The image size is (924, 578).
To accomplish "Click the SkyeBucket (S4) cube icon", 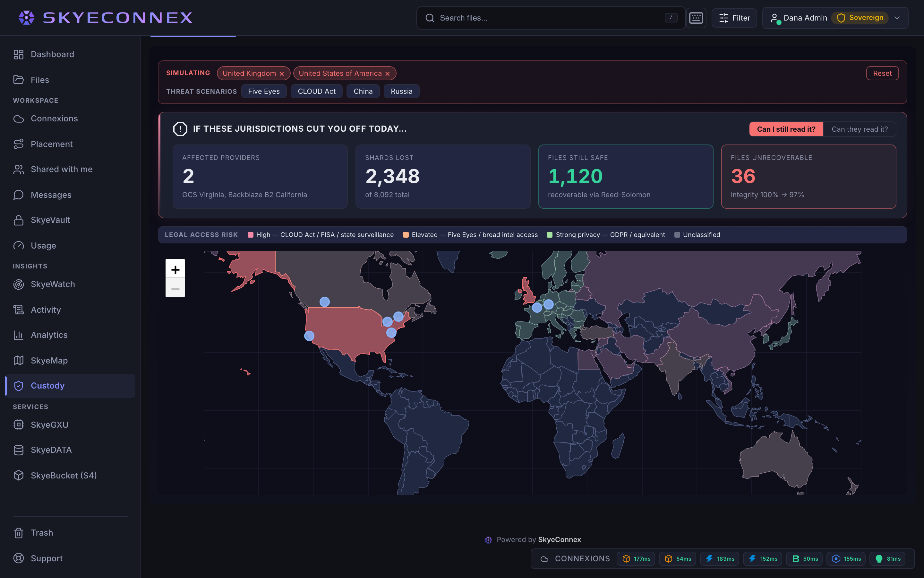I will (18, 476).
